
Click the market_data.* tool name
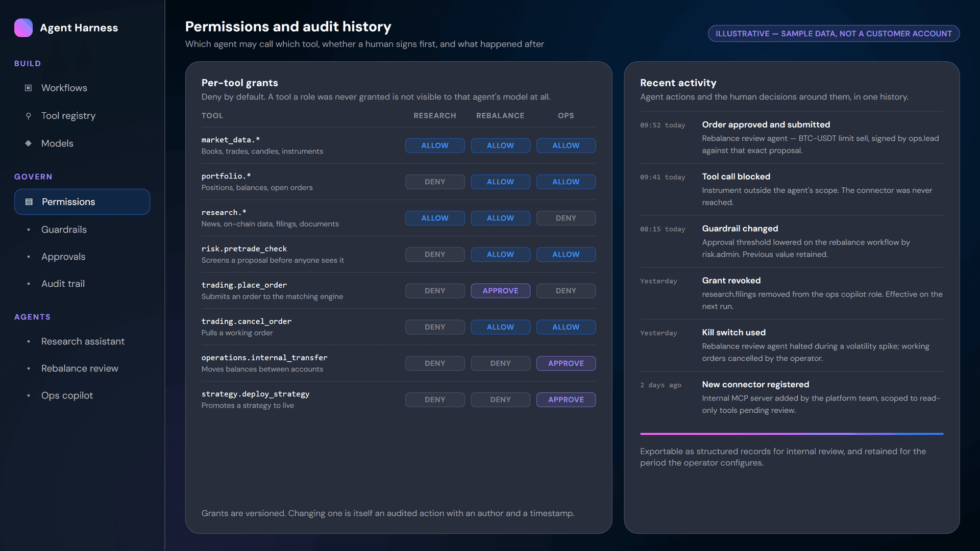[x=231, y=140]
